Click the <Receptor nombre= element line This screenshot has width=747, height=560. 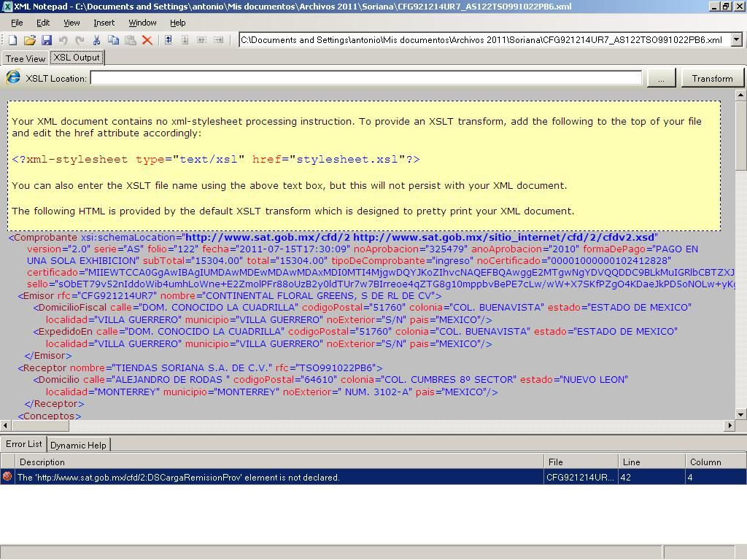click(x=200, y=367)
